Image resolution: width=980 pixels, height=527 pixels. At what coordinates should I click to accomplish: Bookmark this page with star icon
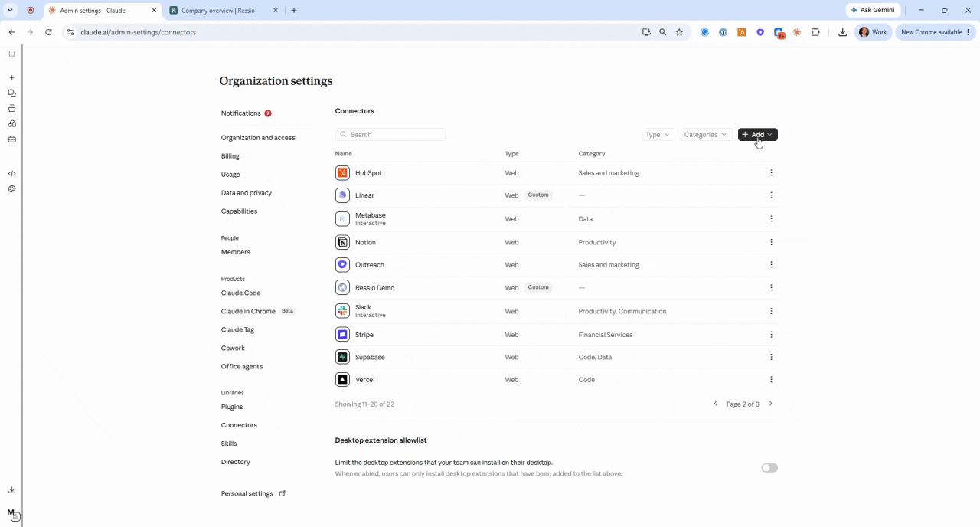pyautogui.click(x=679, y=32)
